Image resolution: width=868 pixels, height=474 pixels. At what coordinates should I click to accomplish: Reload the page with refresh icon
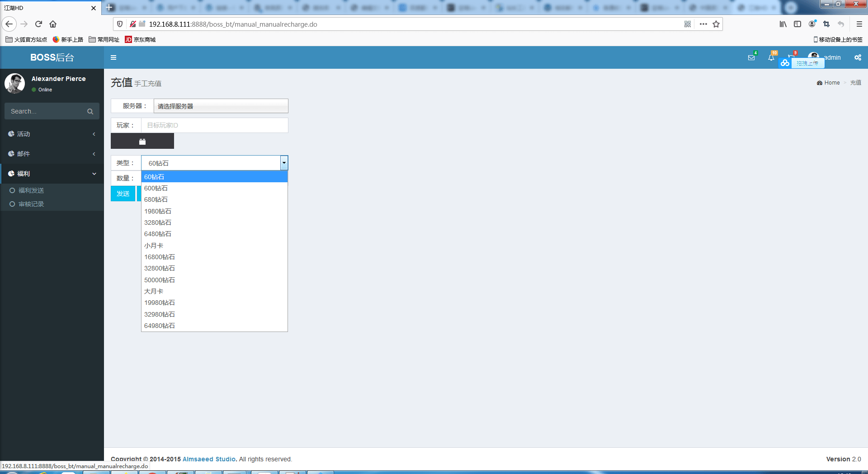coord(38,24)
